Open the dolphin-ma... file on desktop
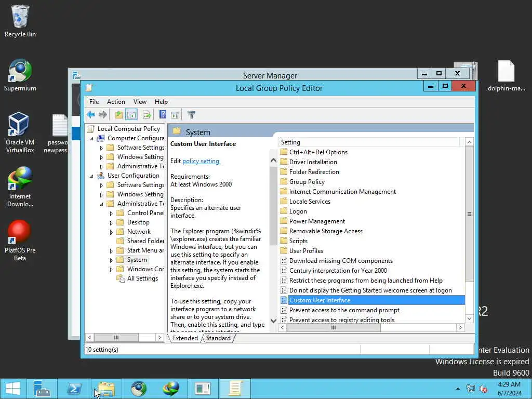The width and height of the screenshot is (532, 399). pos(506,75)
